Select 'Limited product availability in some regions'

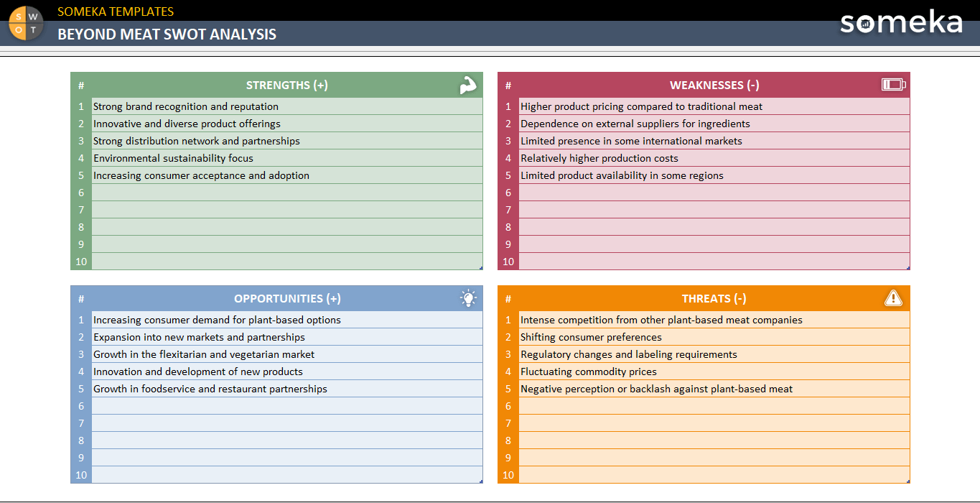coord(714,175)
